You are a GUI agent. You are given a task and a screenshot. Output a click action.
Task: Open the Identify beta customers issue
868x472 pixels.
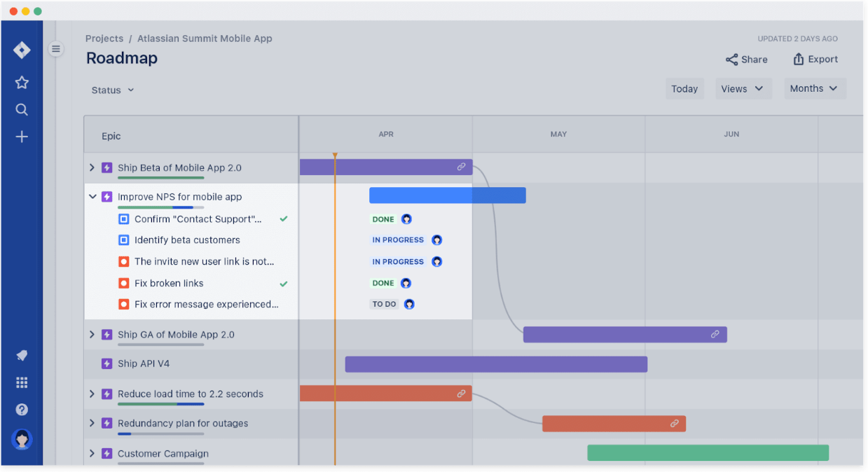click(187, 240)
